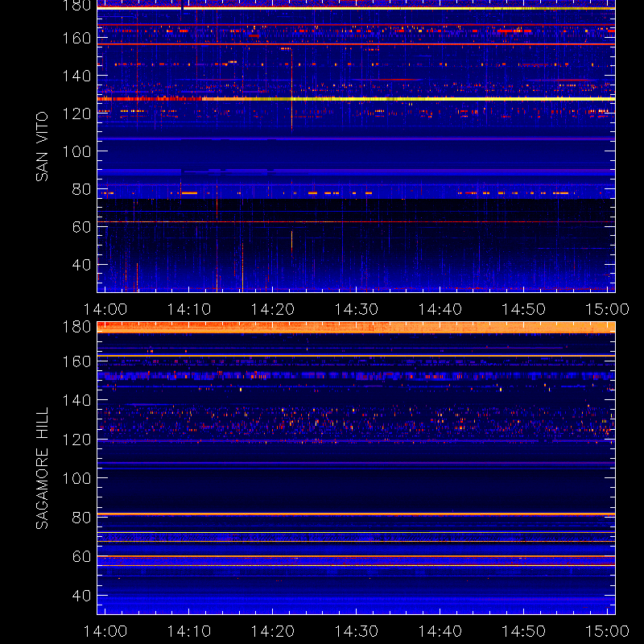The width and height of the screenshot is (644, 644).
Task: Click the 15:00 label under Sagamore Hill plot
Action: click(607, 631)
